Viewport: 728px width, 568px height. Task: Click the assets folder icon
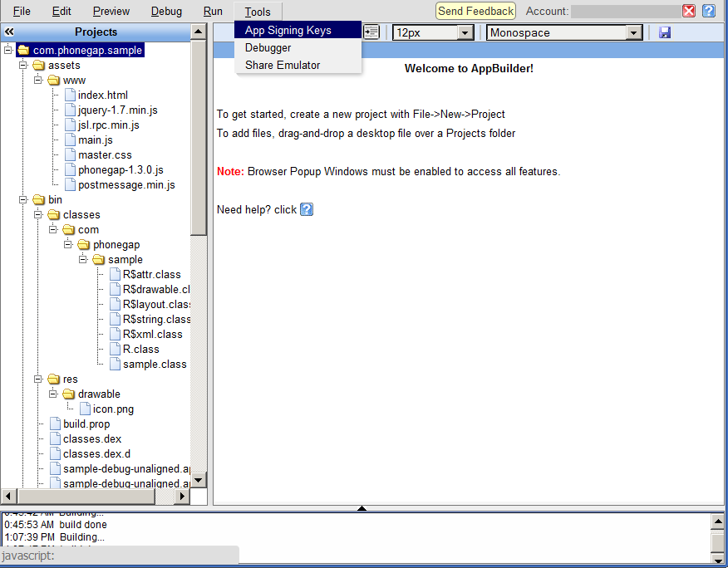[x=38, y=65]
